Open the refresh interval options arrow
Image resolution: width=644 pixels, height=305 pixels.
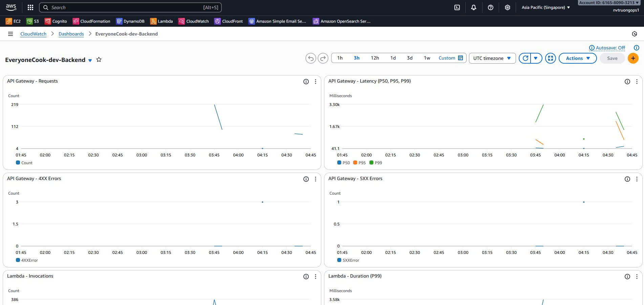[536, 58]
